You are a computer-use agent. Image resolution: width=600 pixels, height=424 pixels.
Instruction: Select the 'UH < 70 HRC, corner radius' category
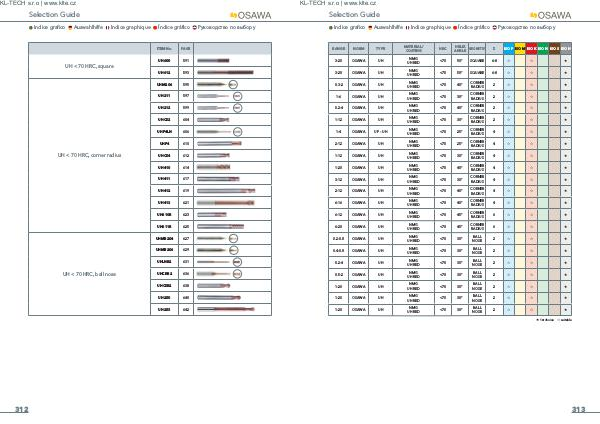(x=88, y=155)
